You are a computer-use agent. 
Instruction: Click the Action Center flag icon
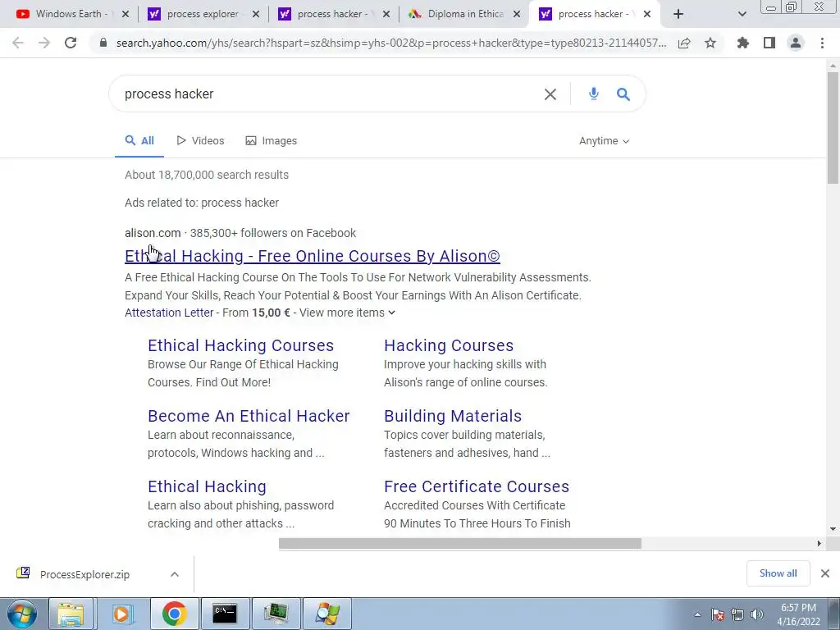pos(718,615)
